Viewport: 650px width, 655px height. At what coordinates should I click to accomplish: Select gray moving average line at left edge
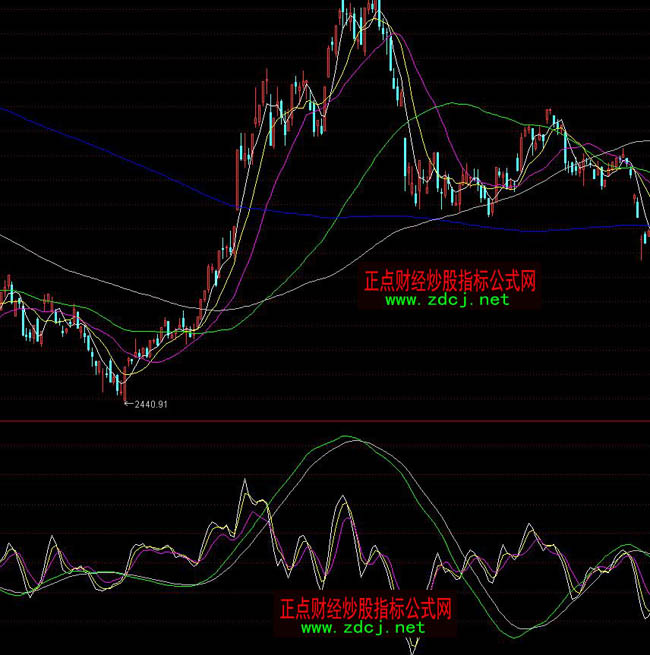[4, 238]
